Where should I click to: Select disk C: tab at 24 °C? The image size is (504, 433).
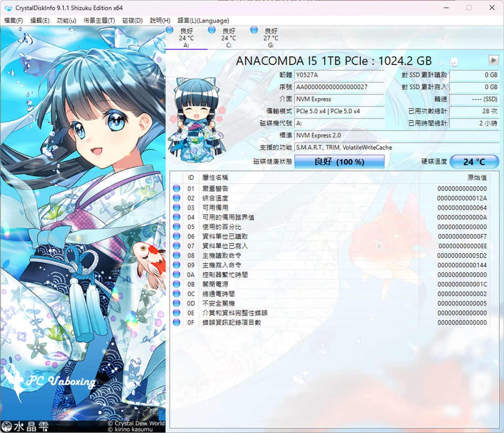pos(229,38)
